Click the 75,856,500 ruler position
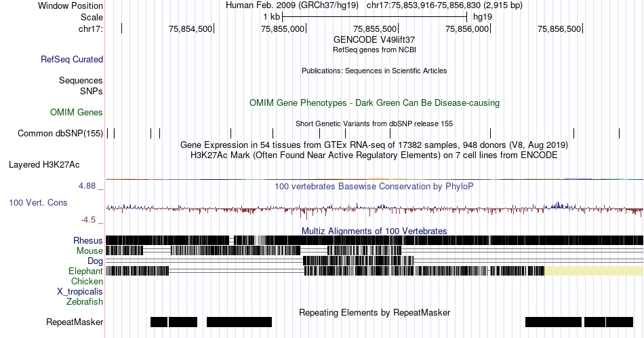The height and width of the screenshot is (338, 644). pyautogui.click(x=559, y=29)
